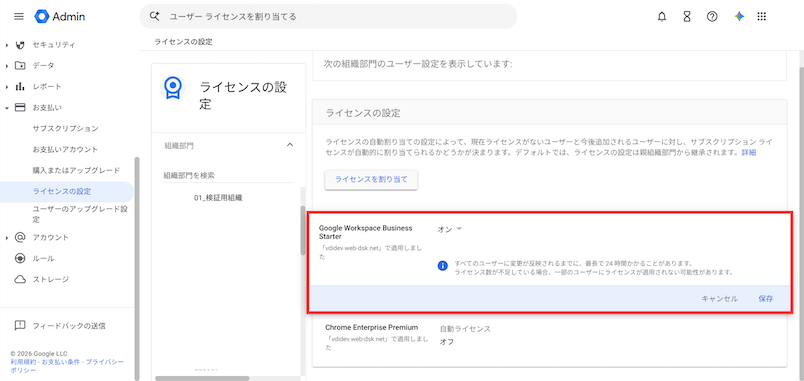The height and width of the screenshot is (381, 804).
Task: Click the 保存 button
Action: [766, 298]
